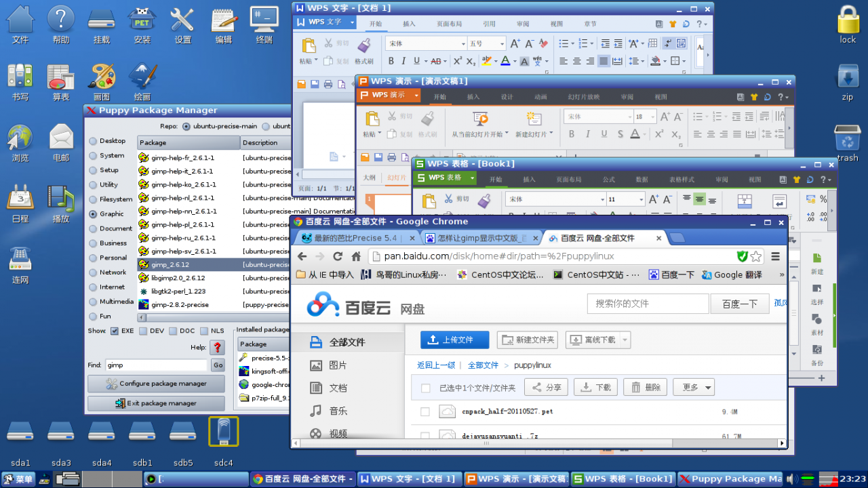
Task: Click the Format Painter brush in WPS Writer
Action: [x=364, y=46]
